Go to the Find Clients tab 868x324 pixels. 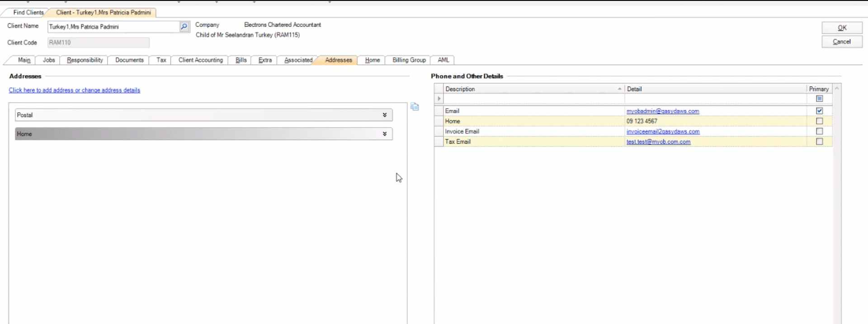point(28,13)
